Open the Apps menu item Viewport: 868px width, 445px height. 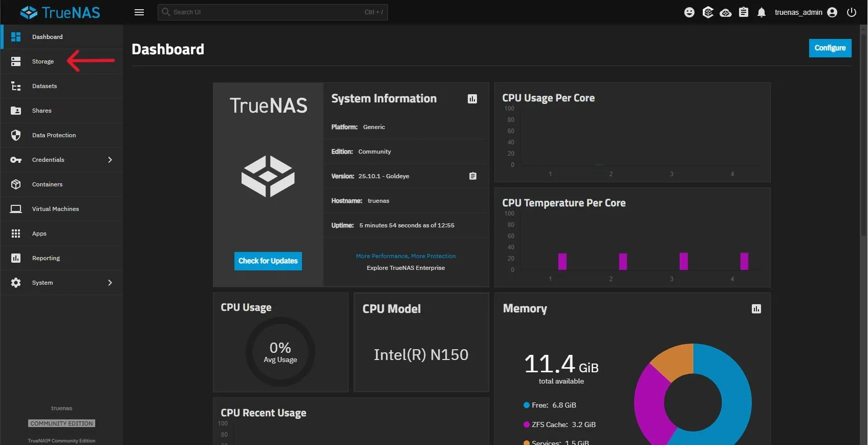point(62,234)
